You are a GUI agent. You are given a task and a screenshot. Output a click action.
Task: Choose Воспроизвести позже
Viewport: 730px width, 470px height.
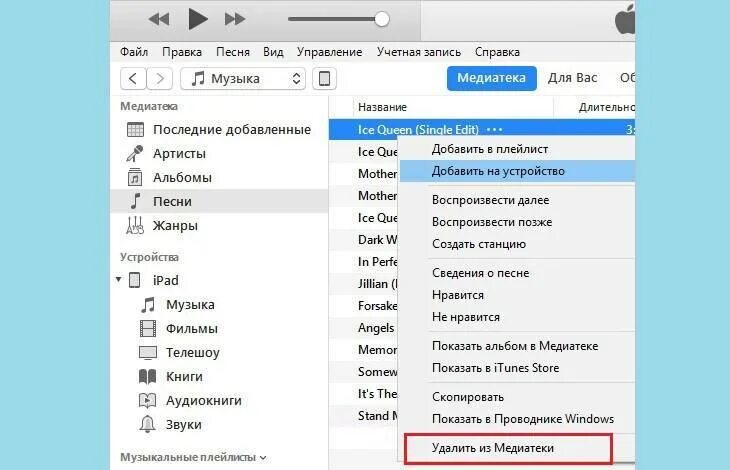coord(492,222)
